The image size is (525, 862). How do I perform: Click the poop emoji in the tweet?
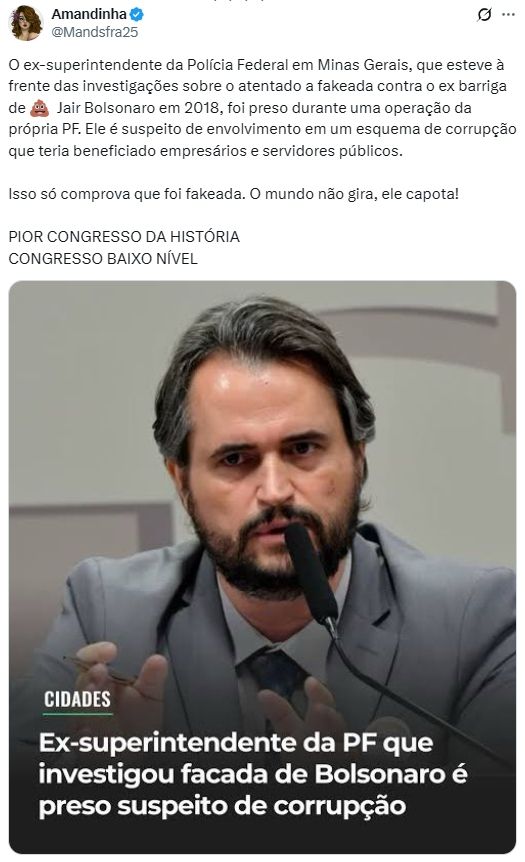pos(39,108)
